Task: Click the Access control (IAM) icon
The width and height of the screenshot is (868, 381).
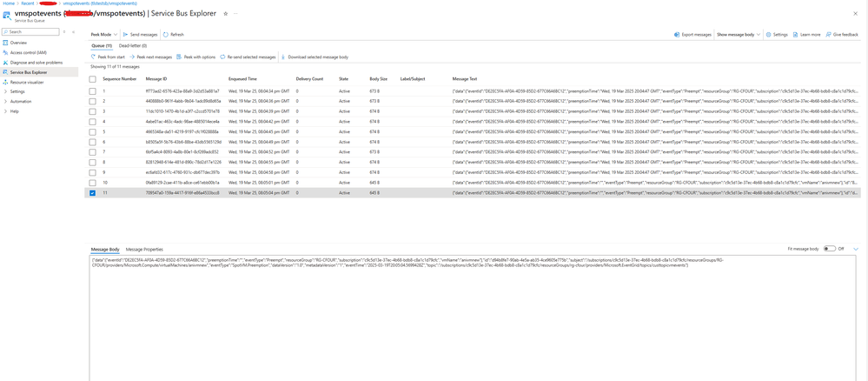Action: click(5, 53)
